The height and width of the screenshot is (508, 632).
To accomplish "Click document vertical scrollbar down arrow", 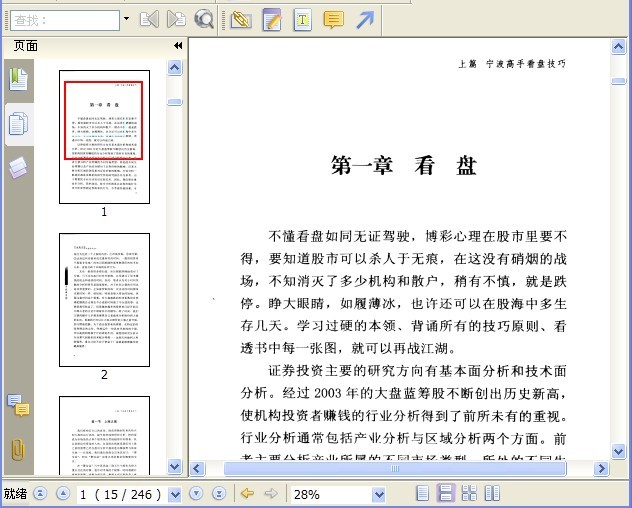I will pos(618,450).
